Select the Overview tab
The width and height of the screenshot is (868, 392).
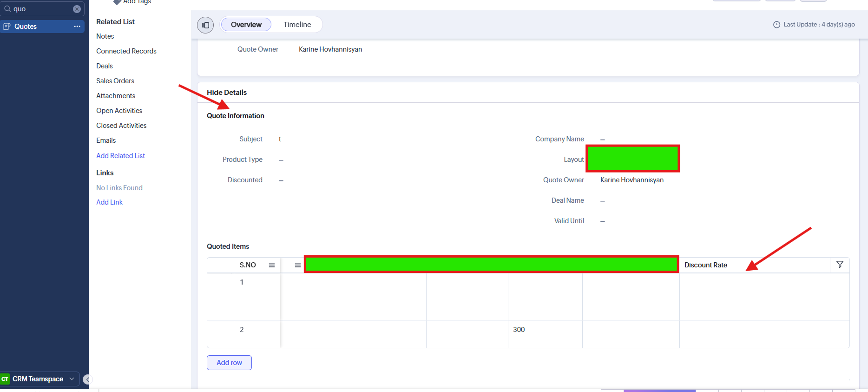tap(246, 25)
